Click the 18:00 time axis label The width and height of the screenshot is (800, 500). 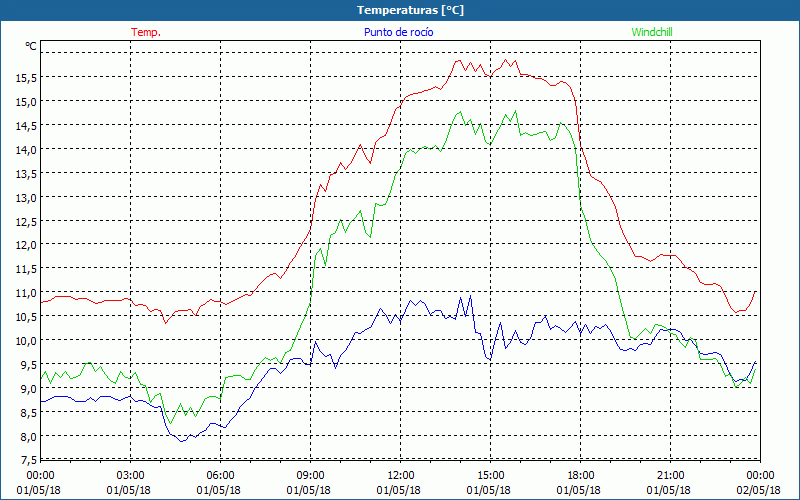pos(581,476)
